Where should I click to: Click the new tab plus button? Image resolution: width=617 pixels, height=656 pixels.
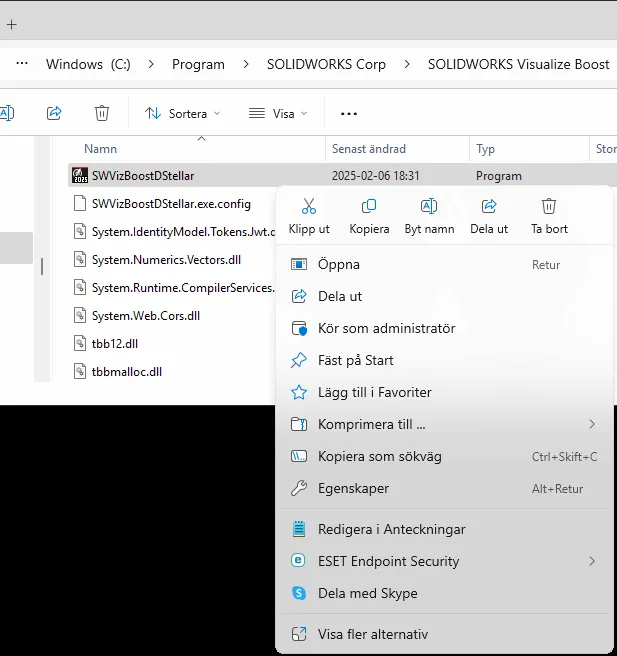tap(12, 25)
